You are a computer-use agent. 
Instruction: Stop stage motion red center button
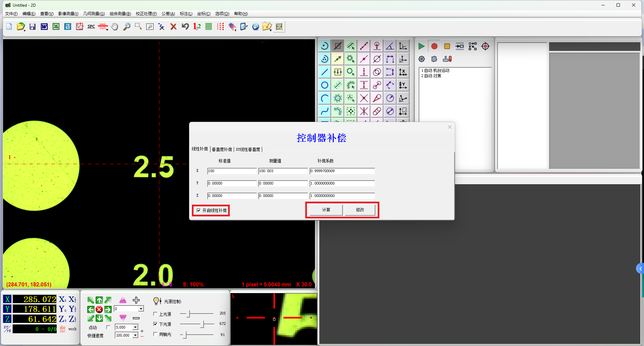99,309
